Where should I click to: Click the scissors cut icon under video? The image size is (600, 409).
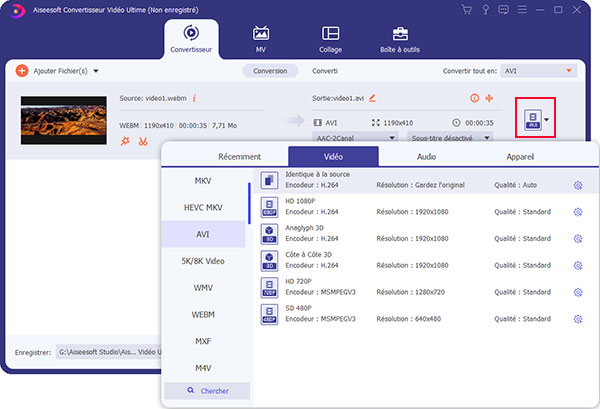point(143,141)
